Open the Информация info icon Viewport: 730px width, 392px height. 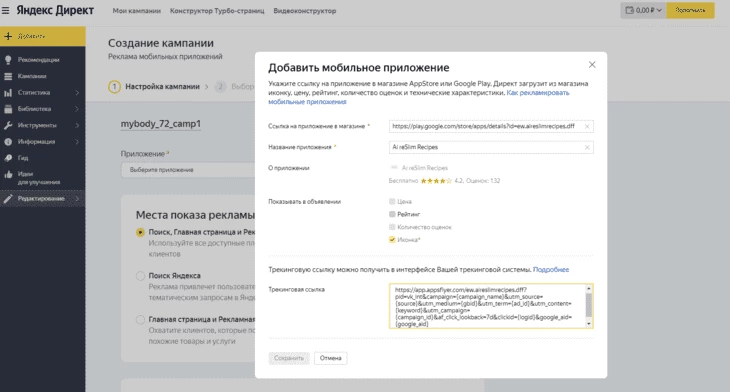click(x=8, y=142)
